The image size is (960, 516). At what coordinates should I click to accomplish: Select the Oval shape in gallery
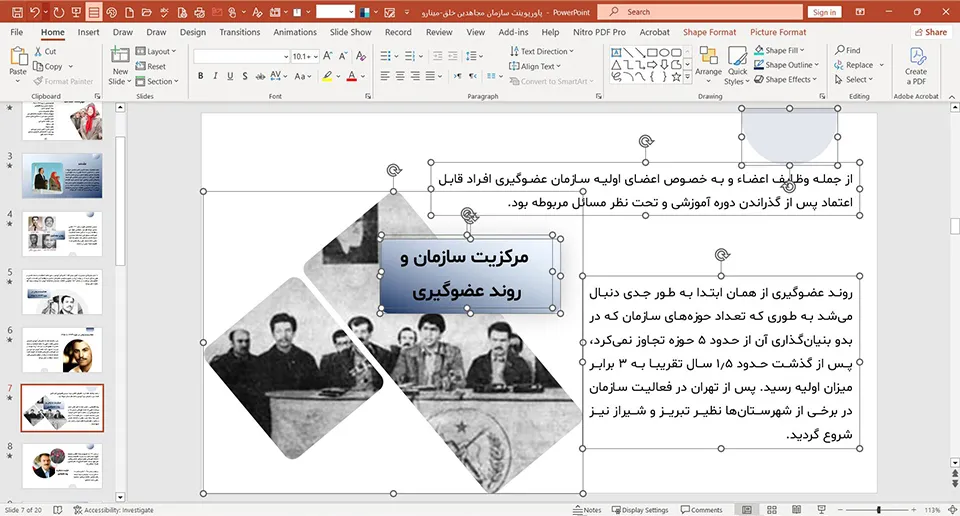(664, 53)
